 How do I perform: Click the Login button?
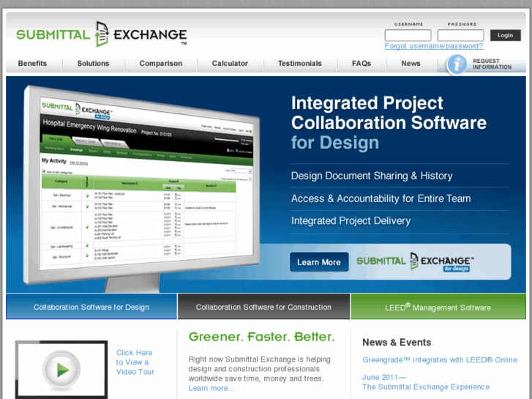(505, 35)
